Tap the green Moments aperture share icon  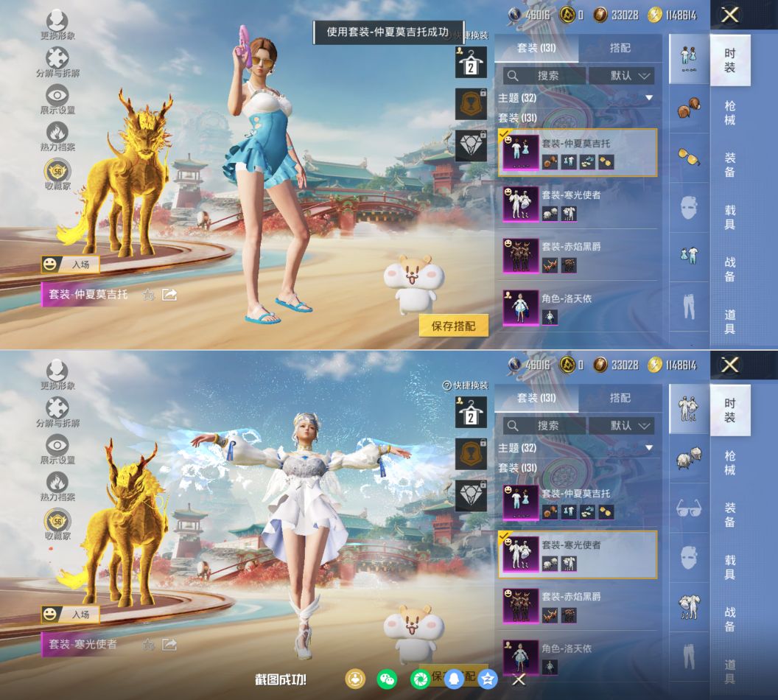click(x=421, y=679)
